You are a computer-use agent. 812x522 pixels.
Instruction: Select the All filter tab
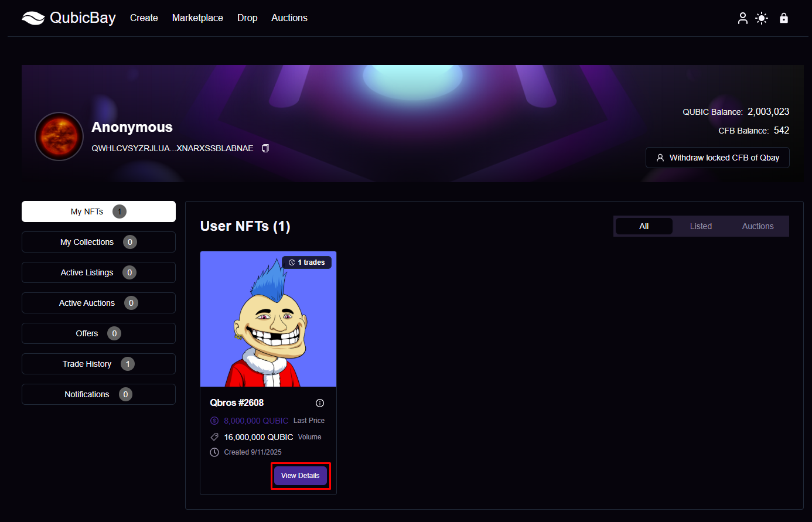644,226
